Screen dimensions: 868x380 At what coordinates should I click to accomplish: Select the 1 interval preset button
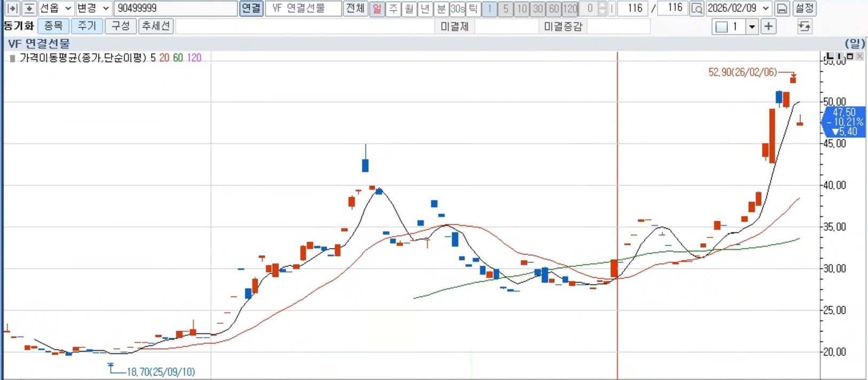(489, 9)
